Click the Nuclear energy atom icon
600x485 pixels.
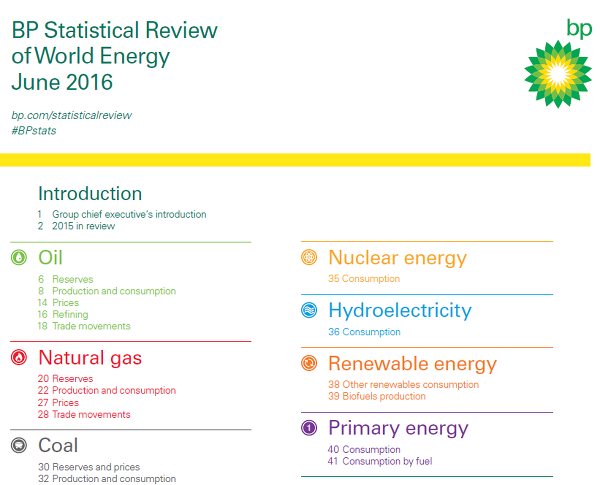310,258
